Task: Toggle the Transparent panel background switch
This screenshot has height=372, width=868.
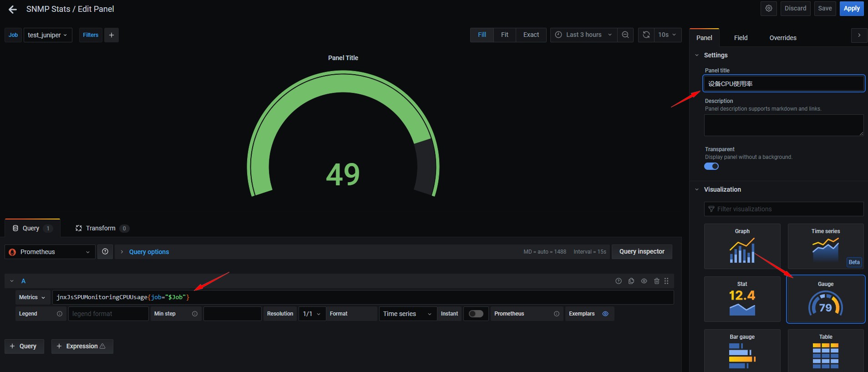Action: (x=711, y=167)
